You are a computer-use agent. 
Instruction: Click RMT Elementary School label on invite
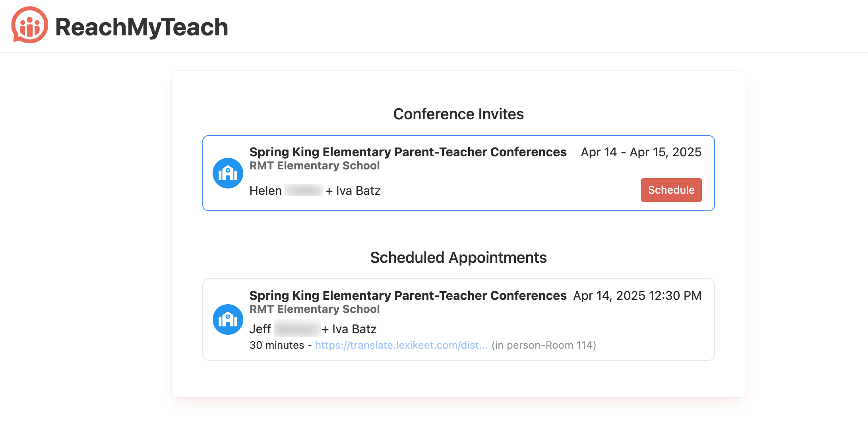[x=314, y=166]
